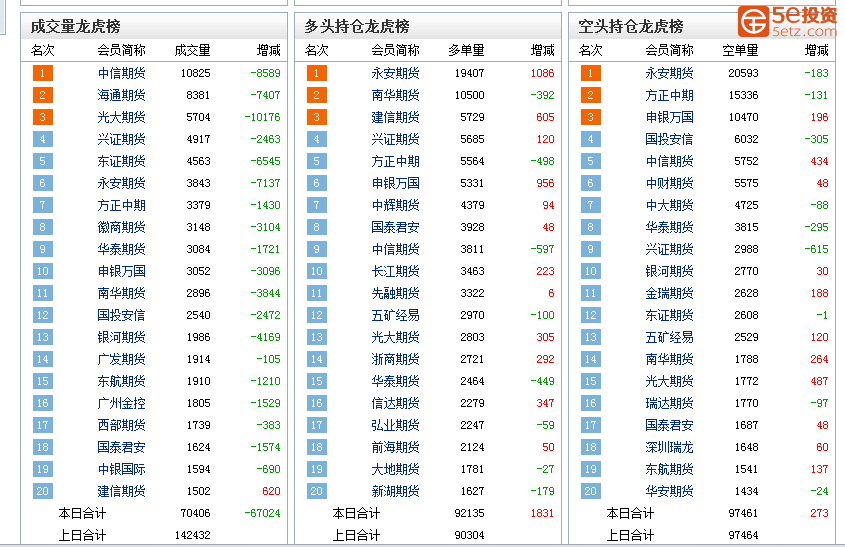
Task: Click rank 2 badge in 空头持仓龙虎榜
Action: point(591,95)
